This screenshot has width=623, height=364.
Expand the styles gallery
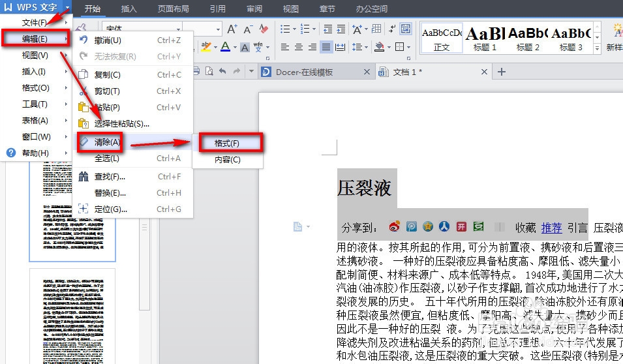597,48
